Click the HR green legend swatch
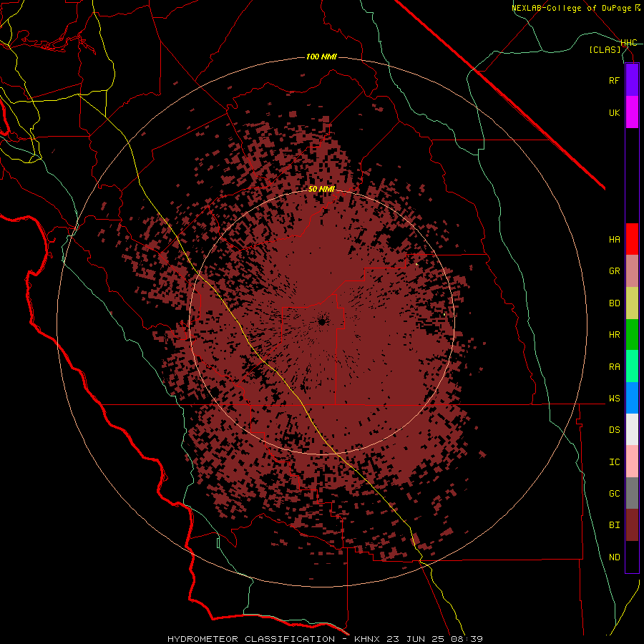 coord(632,335)
